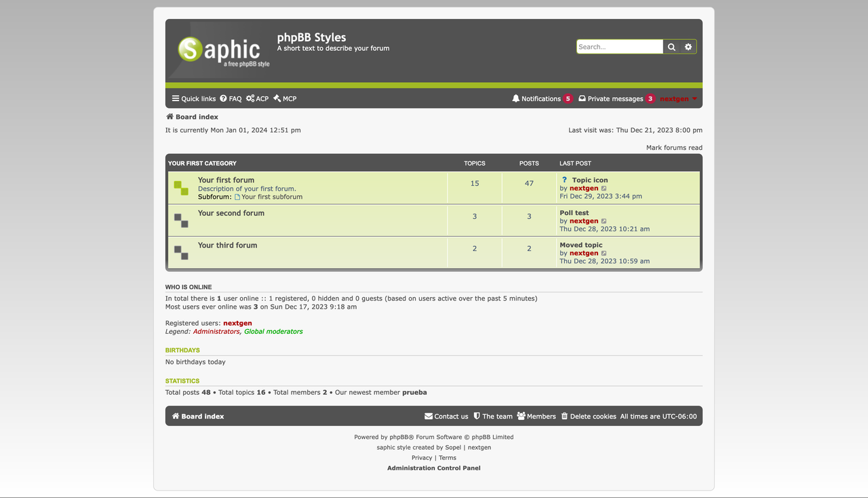Open the Administration Control Panel link

pyautogui.click(x=433, y=467)
